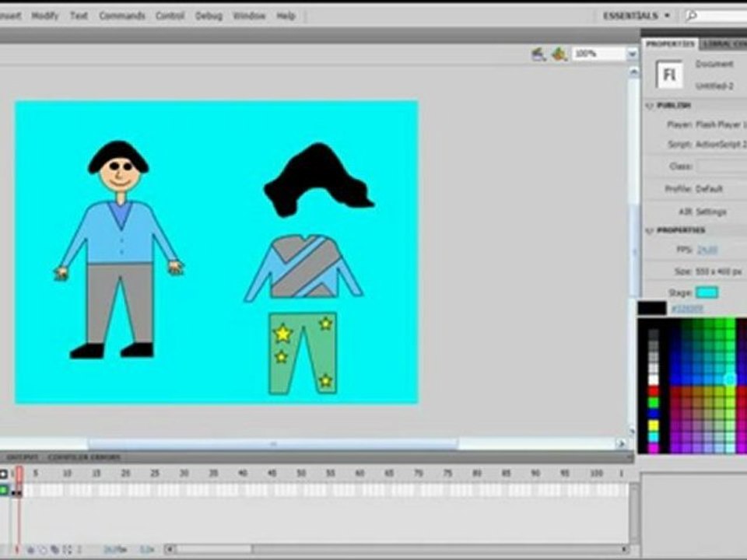Pick the pure green swatch in palette column
747x560 pixels.
click(653, 403)
